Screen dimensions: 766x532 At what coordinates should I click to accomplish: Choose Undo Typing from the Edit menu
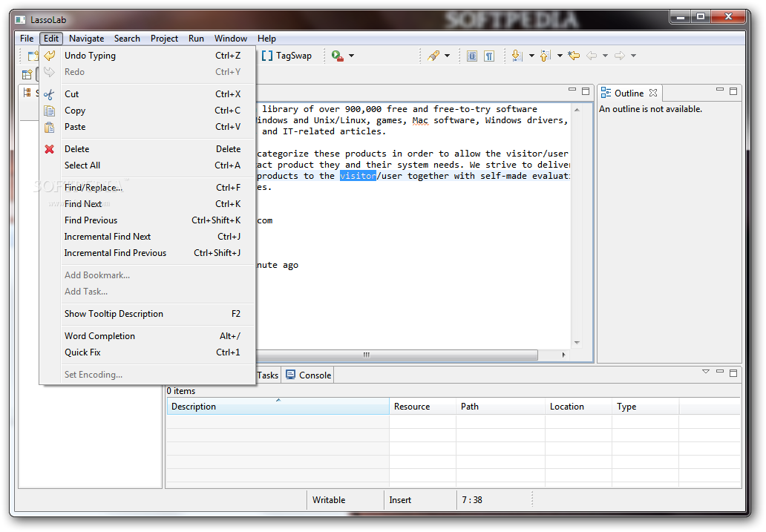point(148,56)
